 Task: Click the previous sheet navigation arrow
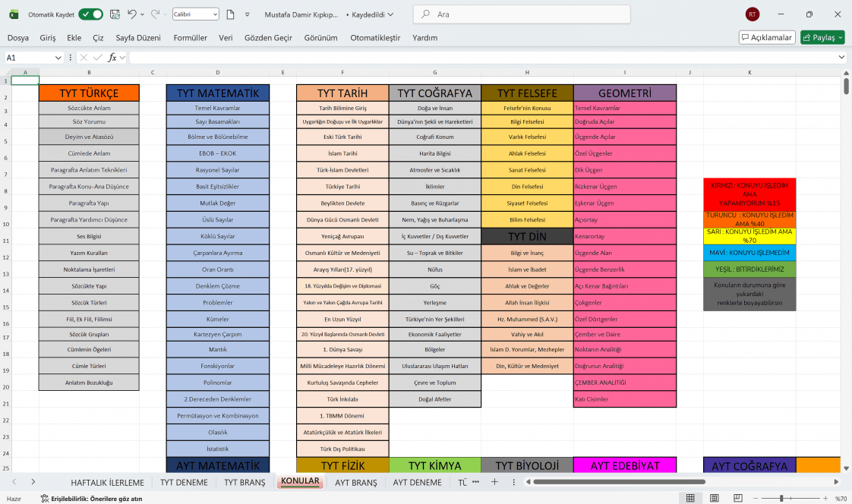coord(14,482)
